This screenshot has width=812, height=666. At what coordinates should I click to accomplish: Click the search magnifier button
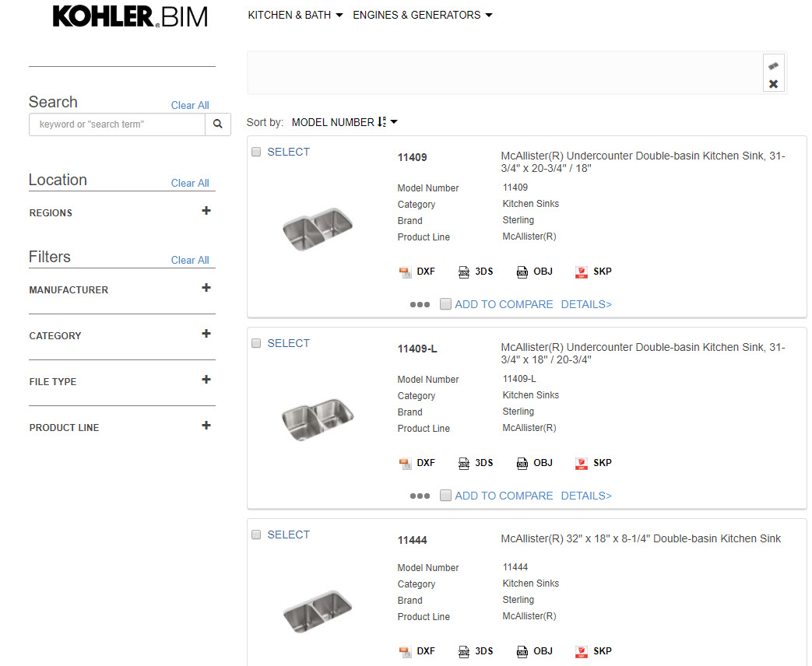(x=218, y=124)
